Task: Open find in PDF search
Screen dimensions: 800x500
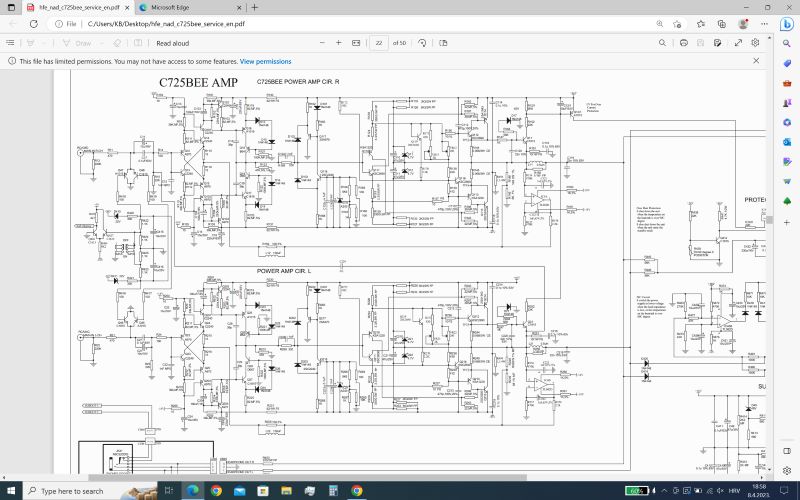Action: pyautogui.click(x=662, y=43)
